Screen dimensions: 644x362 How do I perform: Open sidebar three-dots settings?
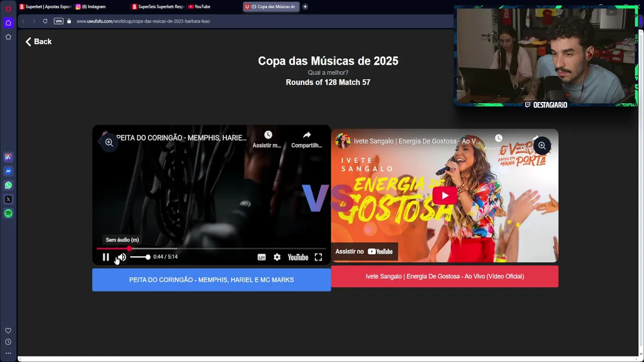(8, 353)
